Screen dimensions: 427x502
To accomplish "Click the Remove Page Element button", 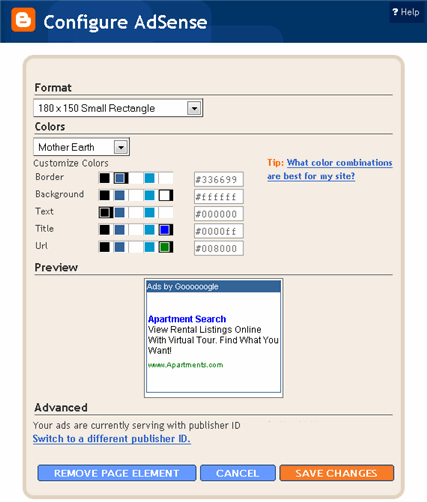I will click(x=117, y=473).
